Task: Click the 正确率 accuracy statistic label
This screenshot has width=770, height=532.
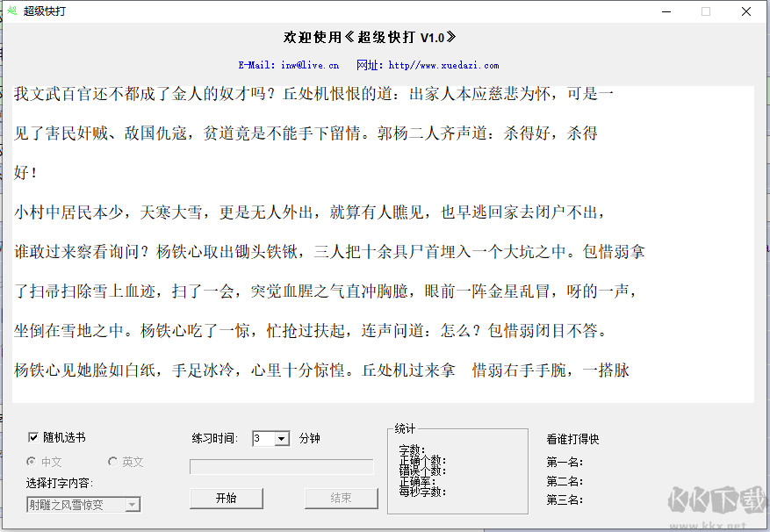Action: click(x=420, y=479)
